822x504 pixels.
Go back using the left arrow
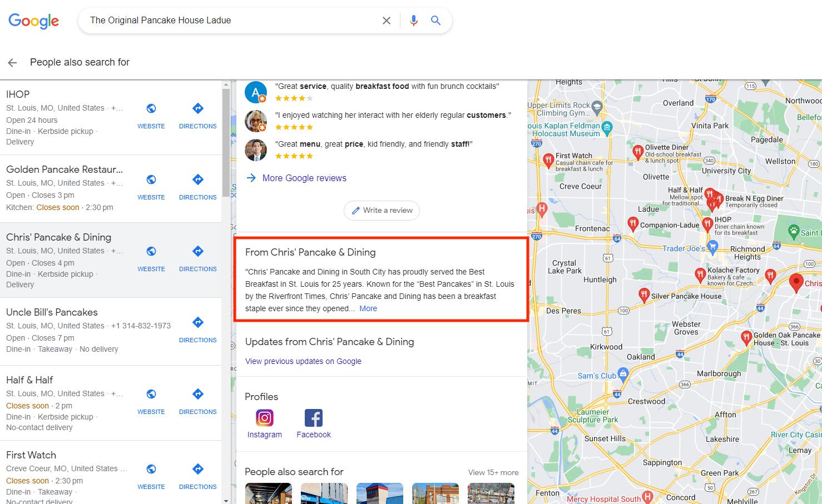[x=12, y=62]
